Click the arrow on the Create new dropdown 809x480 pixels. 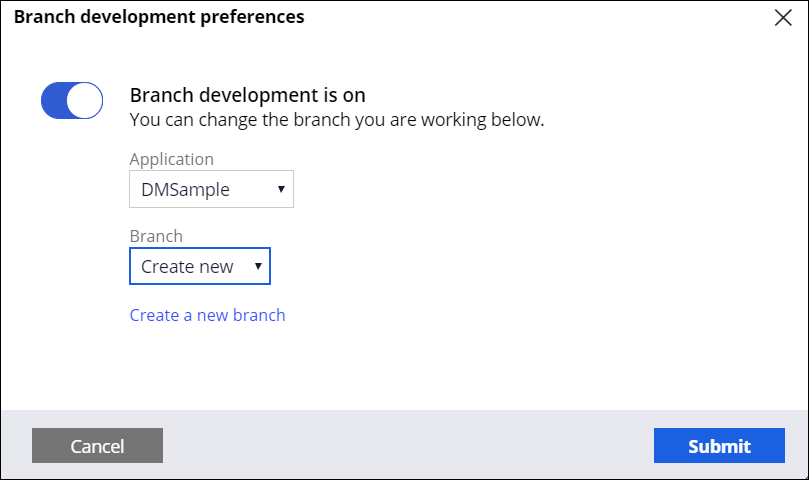pos(257,267)
